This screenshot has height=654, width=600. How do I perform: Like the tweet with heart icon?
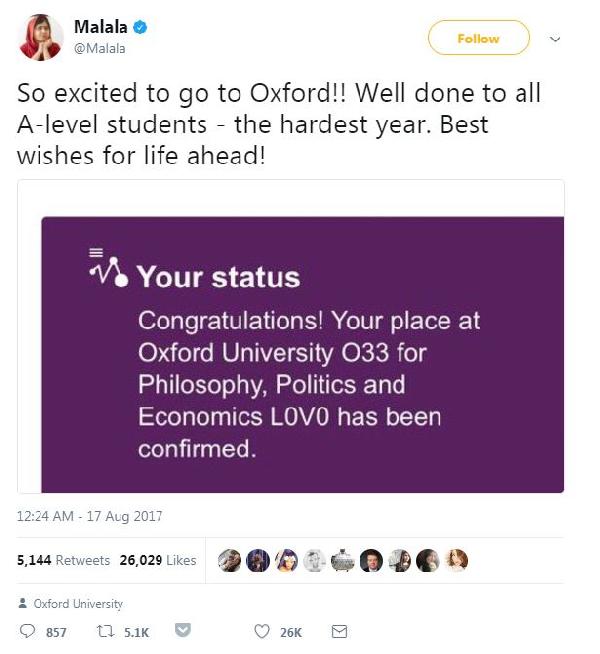click(261, 631)
